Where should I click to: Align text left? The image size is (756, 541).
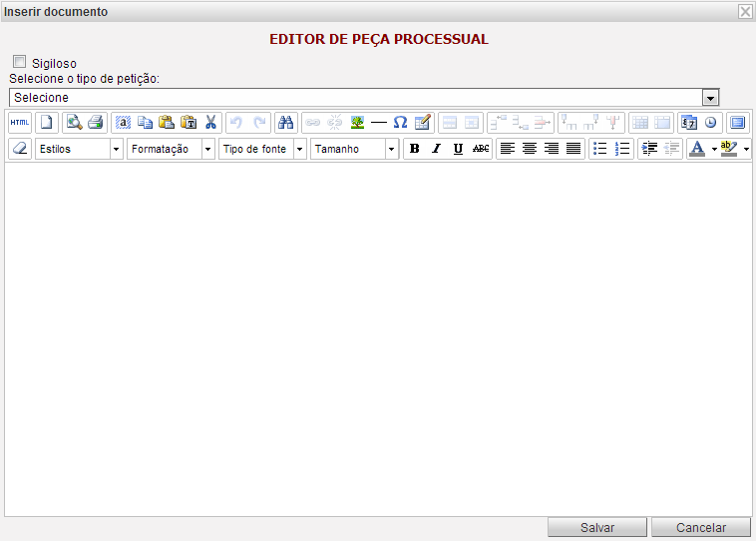point(508,149)
